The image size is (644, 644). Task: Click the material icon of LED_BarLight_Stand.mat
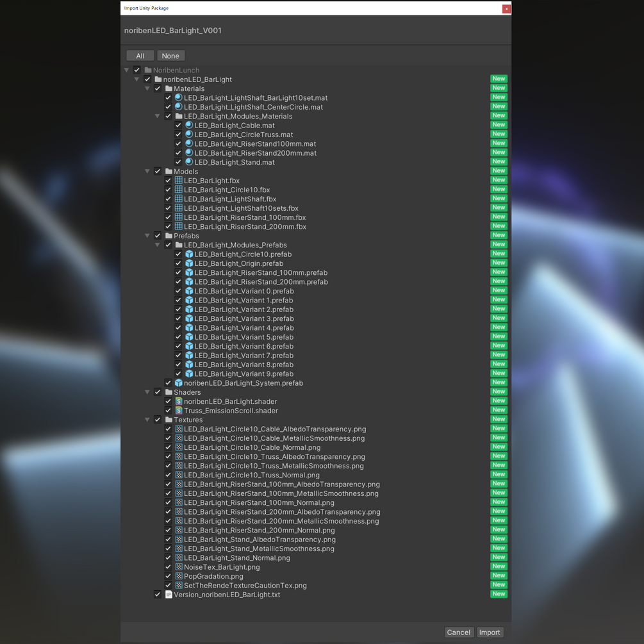189,162
